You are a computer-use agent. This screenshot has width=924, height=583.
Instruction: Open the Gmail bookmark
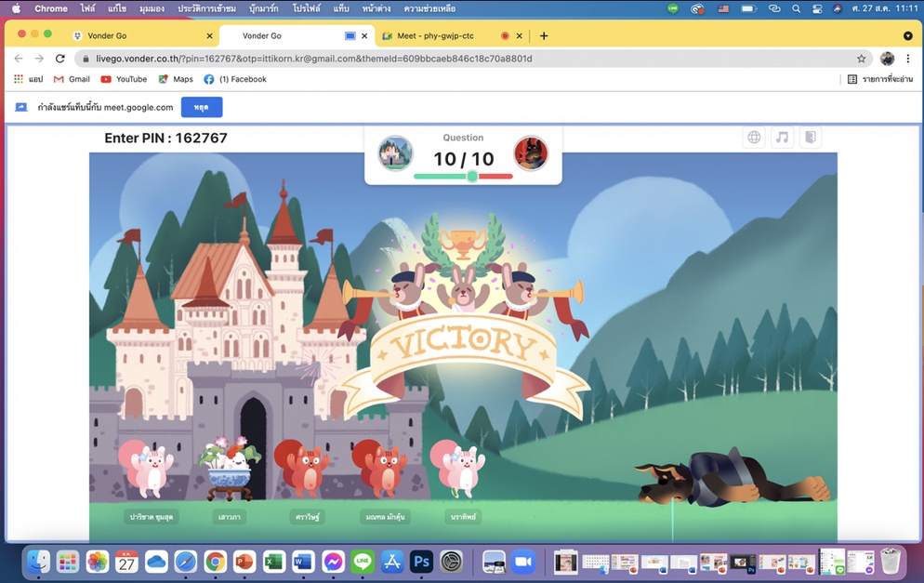point(72,79)
